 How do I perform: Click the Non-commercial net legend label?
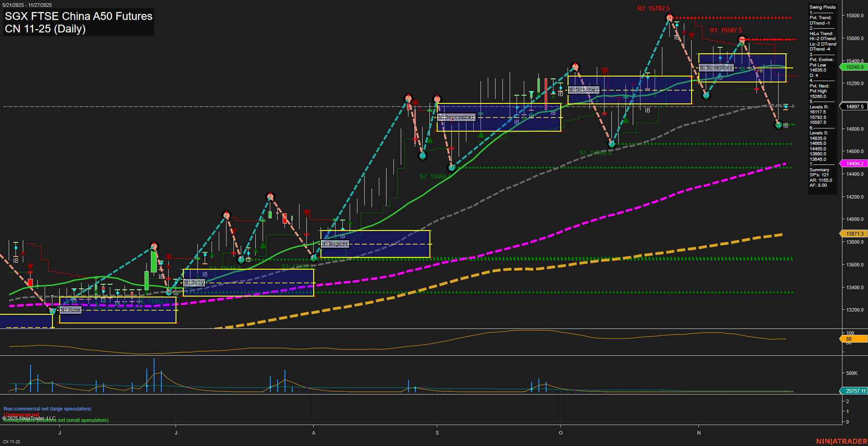(x=47, y=409)
